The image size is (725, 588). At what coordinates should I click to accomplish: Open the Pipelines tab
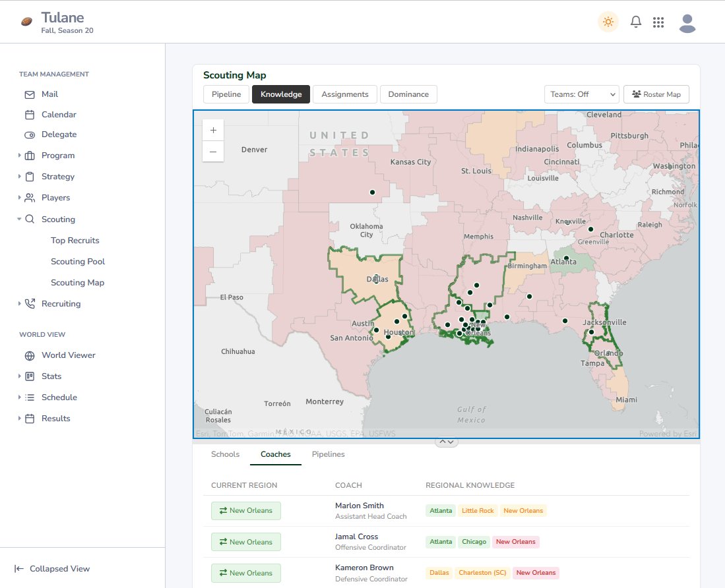pos(329,454)
